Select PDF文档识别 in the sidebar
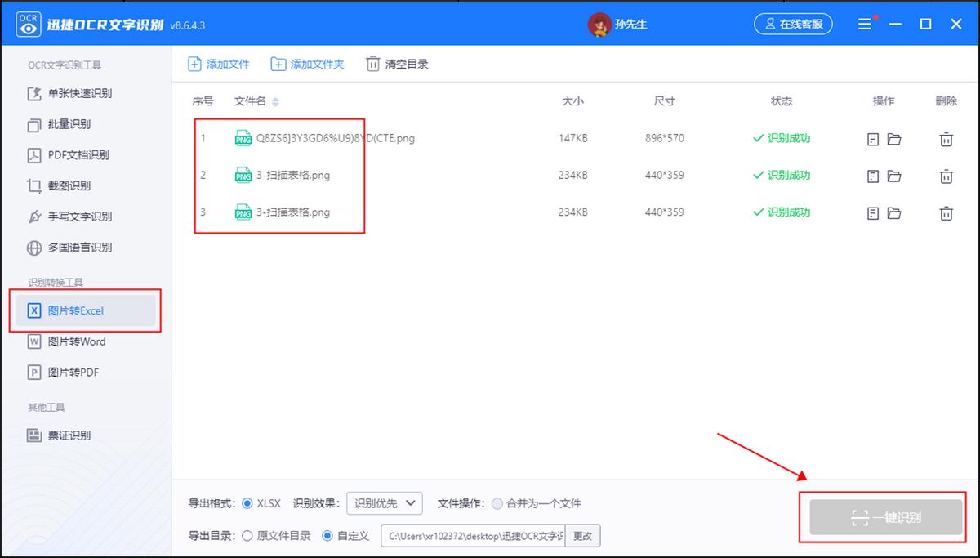This screenshot has height=558, width=980. click(78, 154)
